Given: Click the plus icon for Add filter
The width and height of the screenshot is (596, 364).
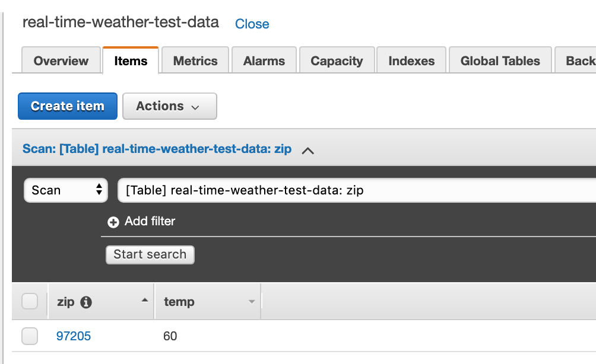Looking at the screenshot, I should 113,222.
